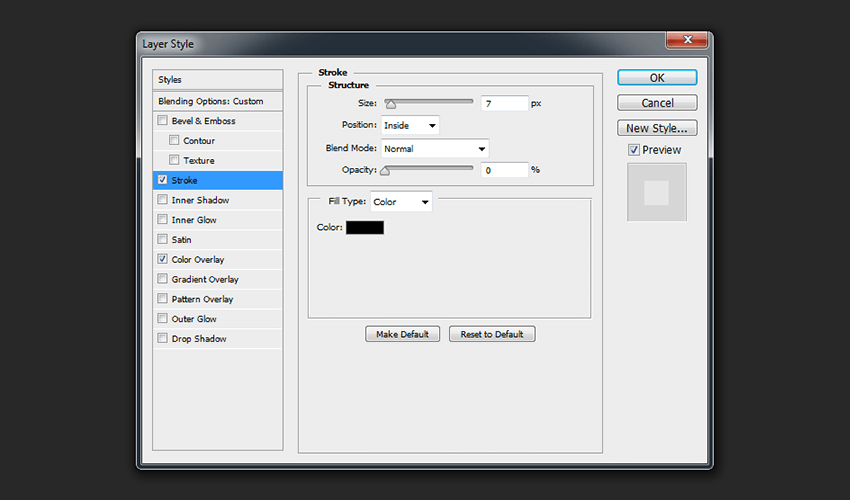Open the Position dropdown set to Inside
The height and width of the screenshot is (500, 850).
pyautogui.click(x=410, y=125)
